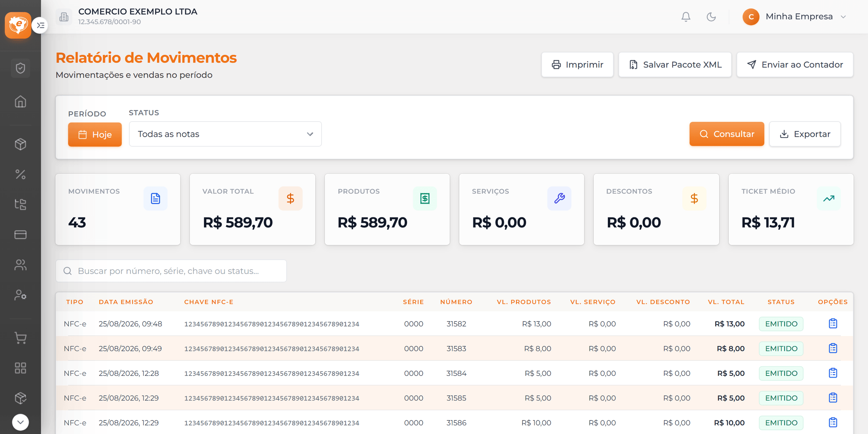Screen dimensions: 868x434
Task: Click the Serviços wrench icon
Action: pyautogui.click(x=559, y=199)
